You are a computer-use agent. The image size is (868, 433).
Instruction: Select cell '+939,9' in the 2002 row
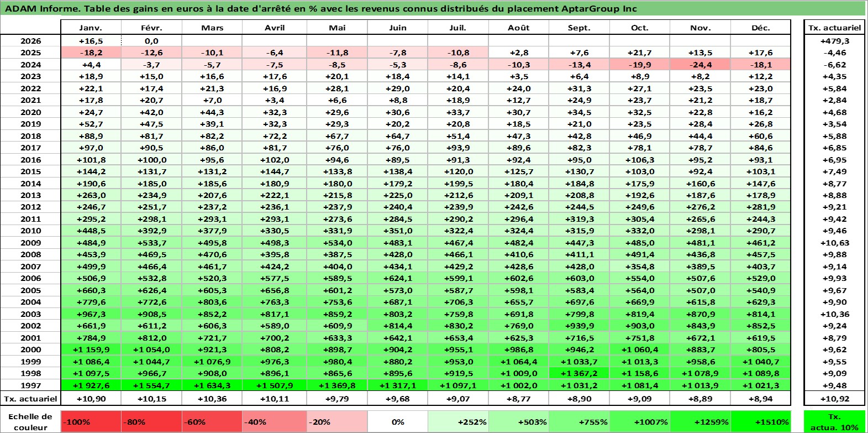[x=579, y=326]
